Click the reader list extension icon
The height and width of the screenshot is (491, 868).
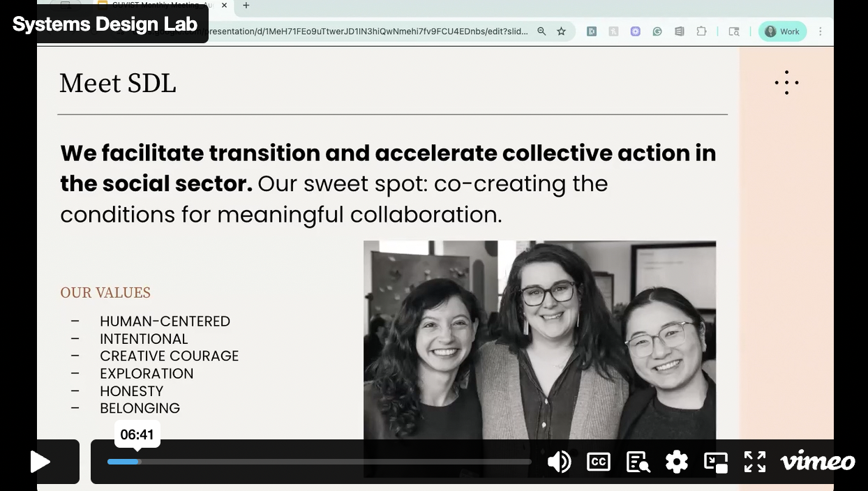[679, 31]
